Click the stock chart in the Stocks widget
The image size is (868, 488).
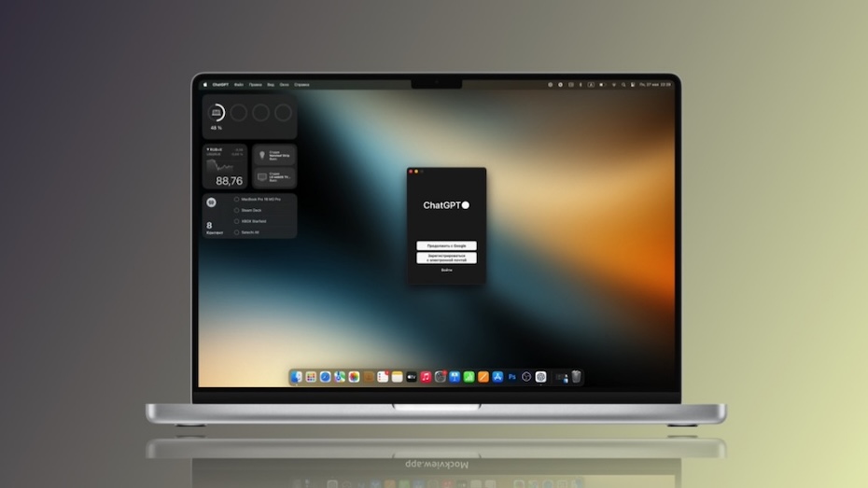tap(219, 165)
